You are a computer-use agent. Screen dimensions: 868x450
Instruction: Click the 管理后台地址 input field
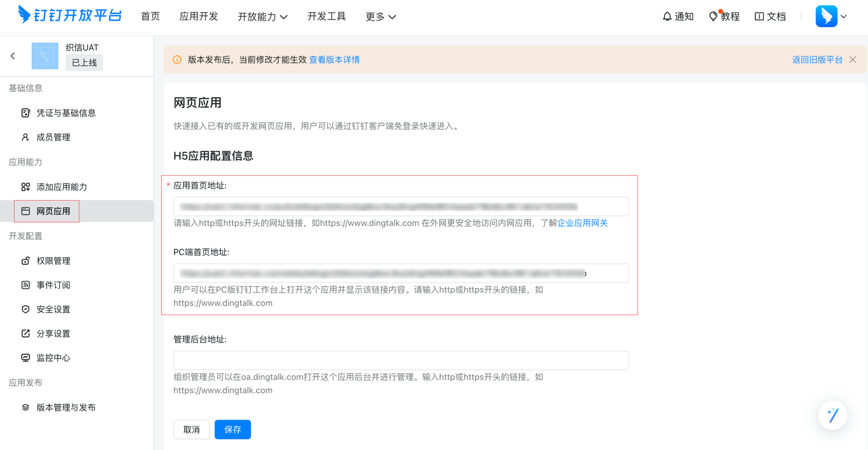point(401,360)
